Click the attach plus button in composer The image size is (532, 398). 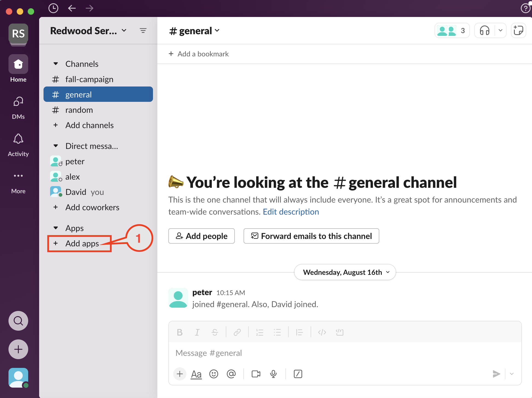[x=180, y=374]
